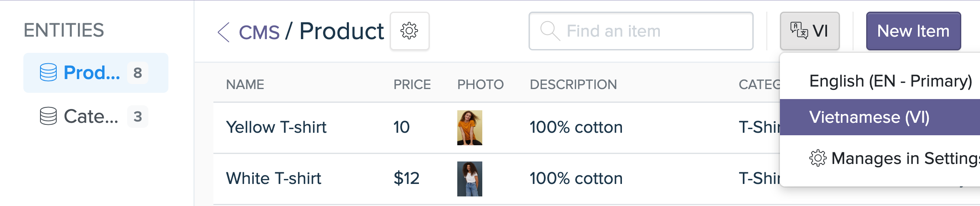Image resolution: width=980 pixels, height=206 pixels.
Task: Open Product entity settings gear
Action: pyautogui.click(x=409, y=31)
